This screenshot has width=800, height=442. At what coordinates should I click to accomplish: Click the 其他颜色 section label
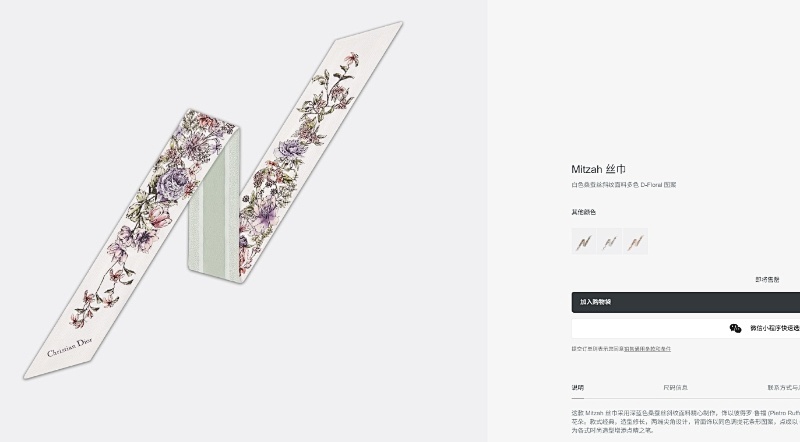point(584,212)
